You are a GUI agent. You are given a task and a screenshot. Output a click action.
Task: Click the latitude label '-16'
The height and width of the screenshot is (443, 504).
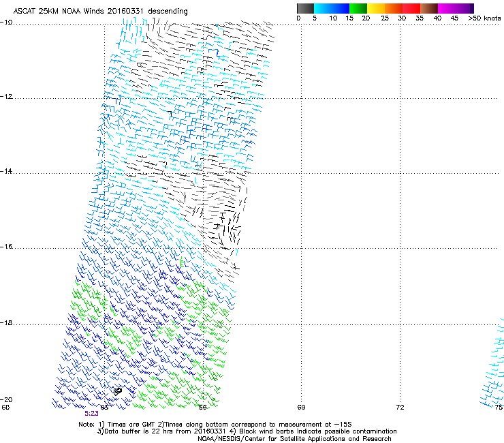[6, 247]
